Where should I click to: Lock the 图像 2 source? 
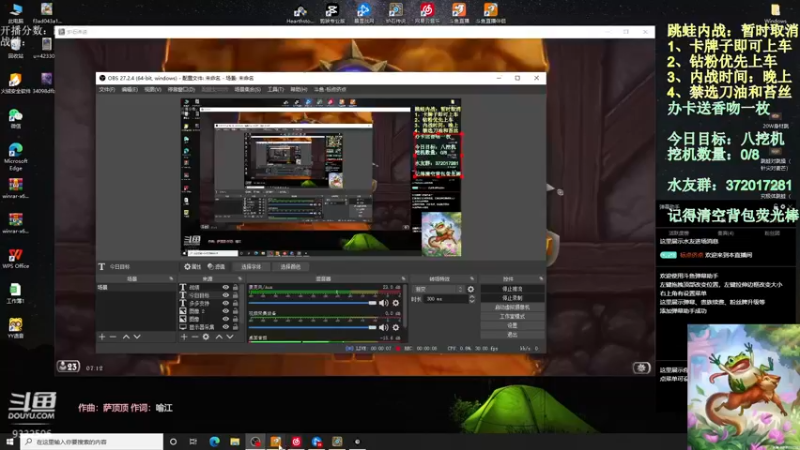(235, 311)
